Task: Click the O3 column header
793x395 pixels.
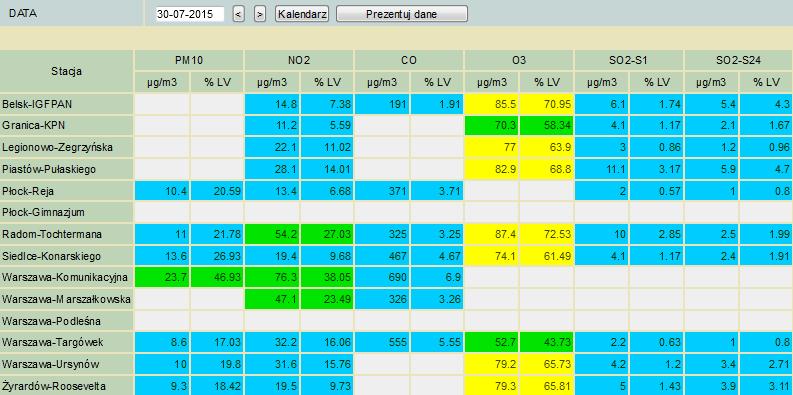Action: tap(519, 60)
